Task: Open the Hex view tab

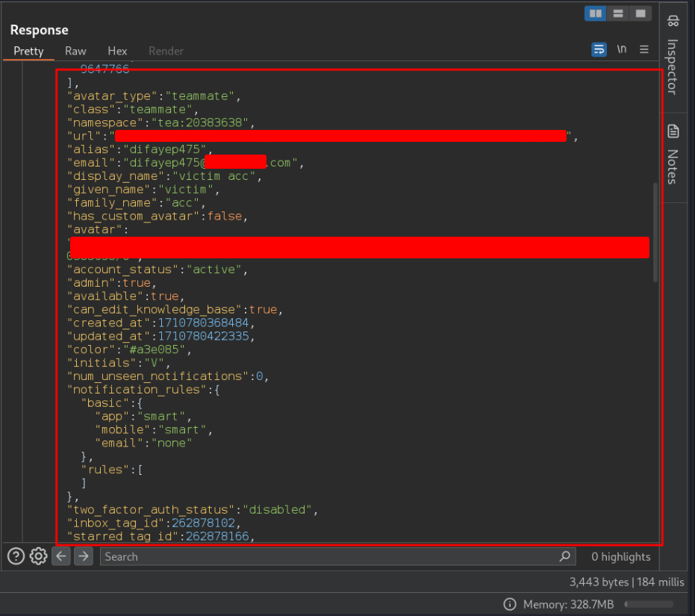Action: (x=117, y=51)
